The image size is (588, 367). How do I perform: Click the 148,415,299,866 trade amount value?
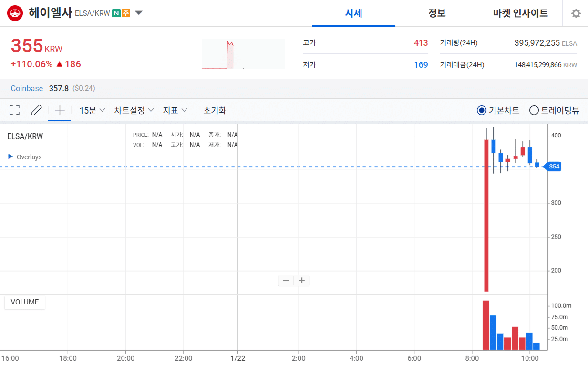coord(537,65)
